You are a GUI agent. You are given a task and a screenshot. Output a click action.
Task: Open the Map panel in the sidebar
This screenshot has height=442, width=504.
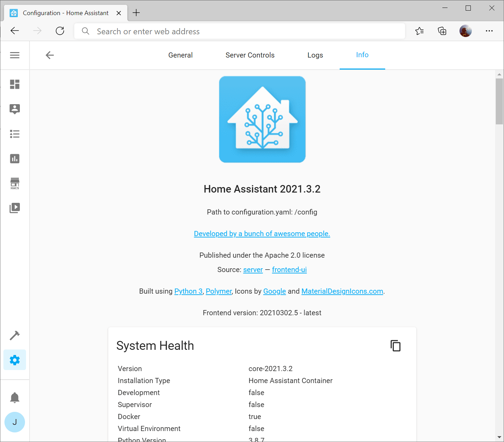coord(15,109)
